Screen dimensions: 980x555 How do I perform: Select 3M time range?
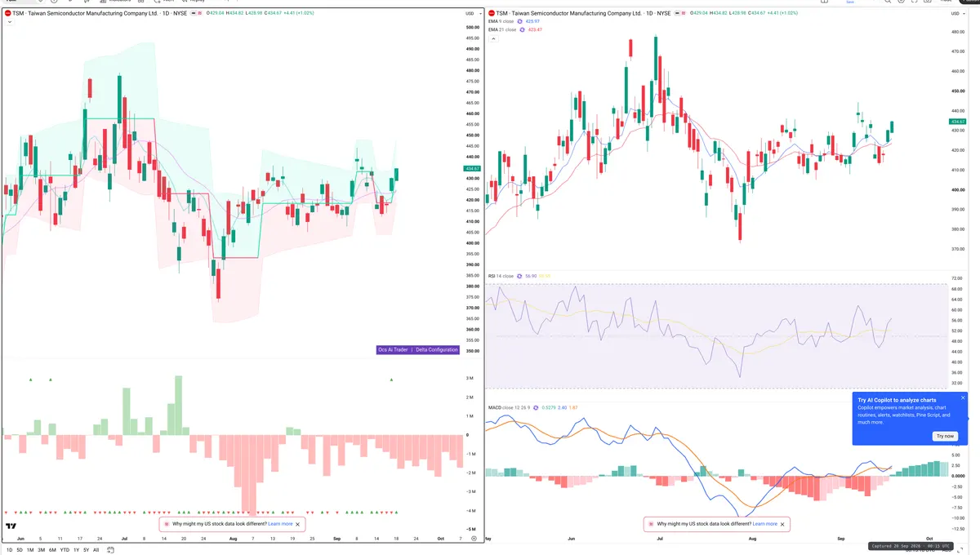point(42,550)
